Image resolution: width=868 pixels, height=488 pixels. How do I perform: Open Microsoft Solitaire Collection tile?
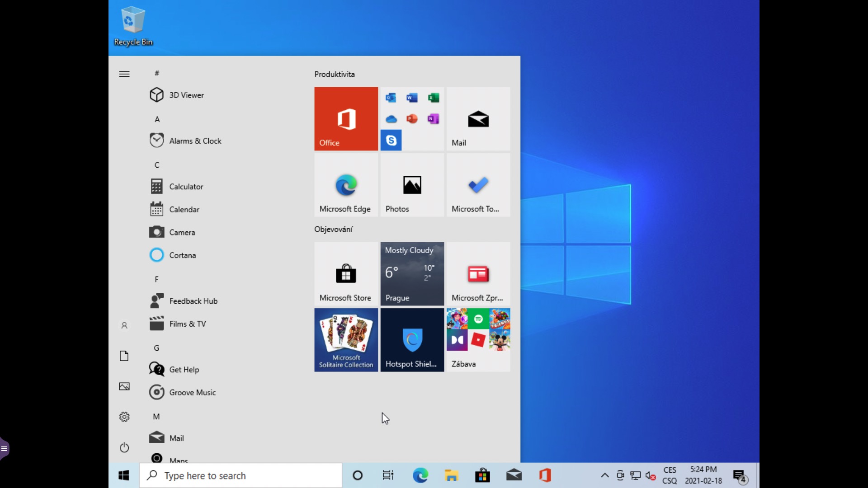[x=346, y=340]
